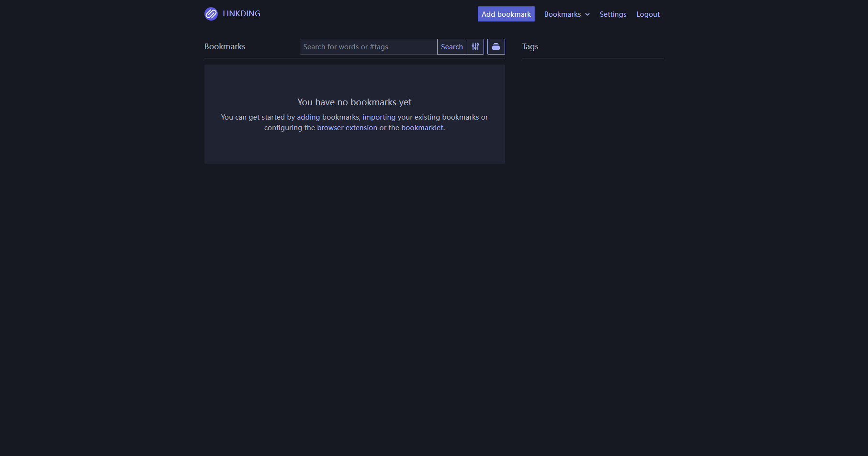Focus the Search for words or #tags field
The width and height of the screenshot is (868, 456).
pyautogui.click(x=368, y=46)
